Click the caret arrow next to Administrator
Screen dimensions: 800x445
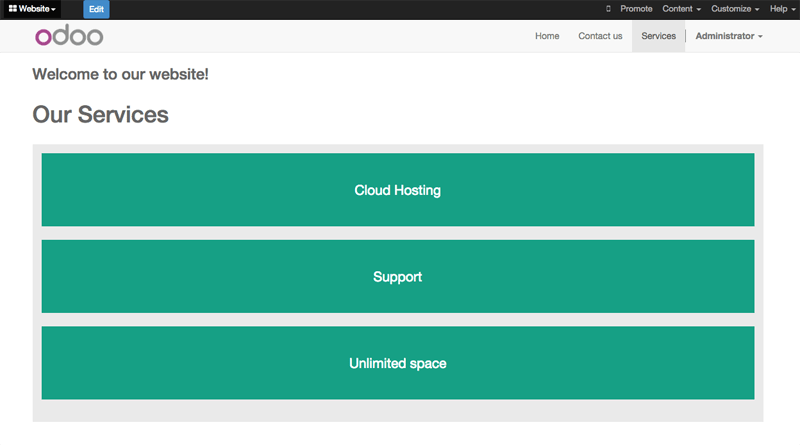(x=760, y=37)
